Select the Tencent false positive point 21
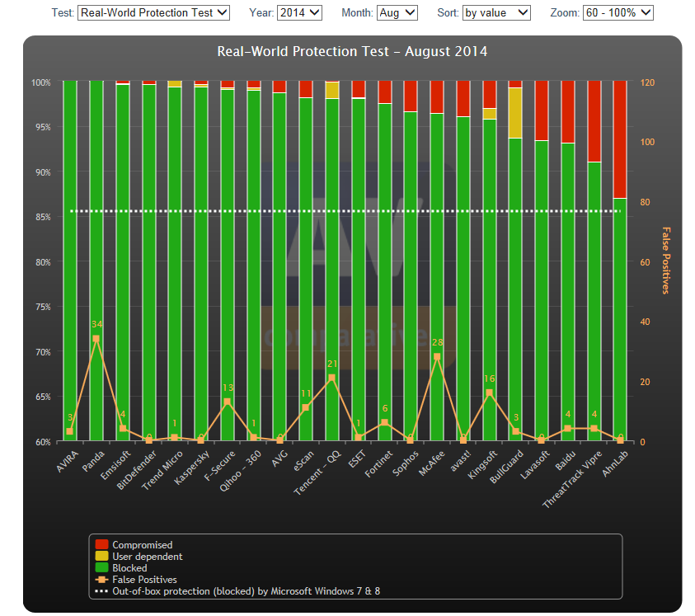 click(332, 378)
